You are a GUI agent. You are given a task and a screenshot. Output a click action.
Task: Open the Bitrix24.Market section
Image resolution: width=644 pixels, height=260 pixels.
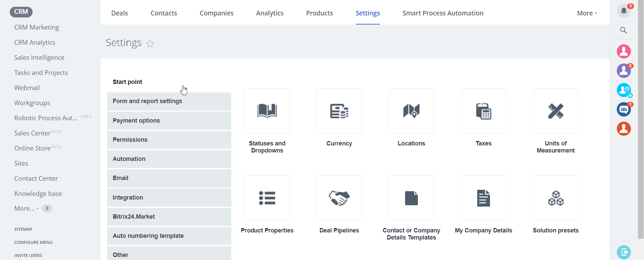169,216
